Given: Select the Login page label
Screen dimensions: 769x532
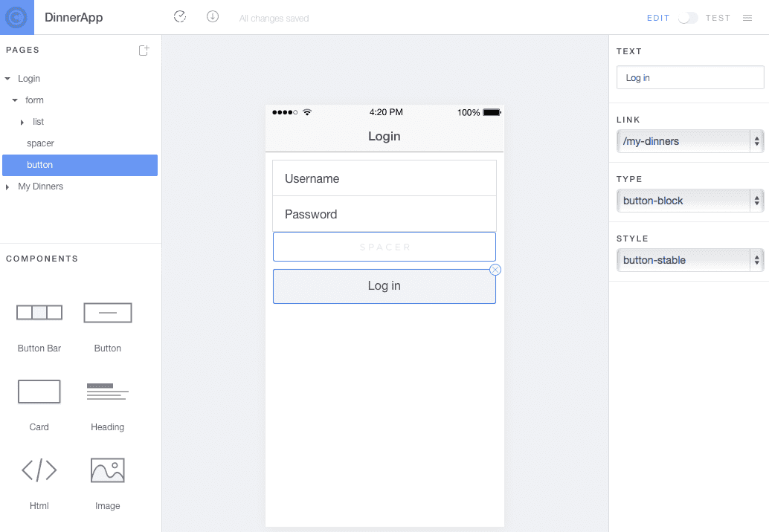Looking at the screenshot, I should [29, 78].
